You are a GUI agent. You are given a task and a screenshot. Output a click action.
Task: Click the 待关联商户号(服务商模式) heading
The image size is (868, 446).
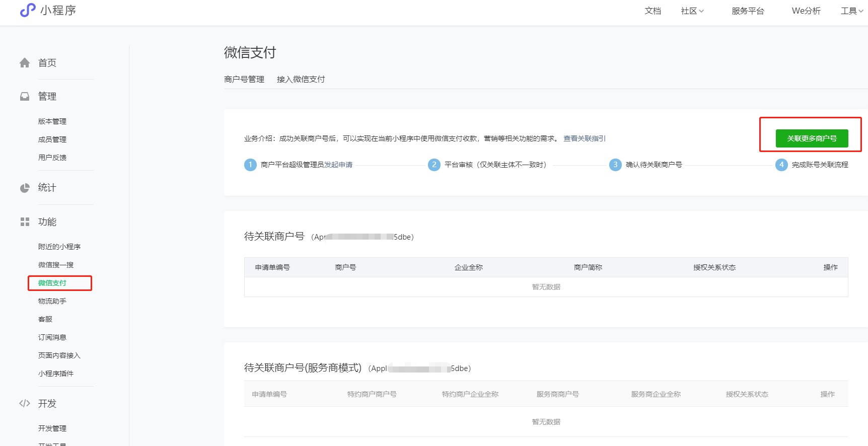[303, 368]
